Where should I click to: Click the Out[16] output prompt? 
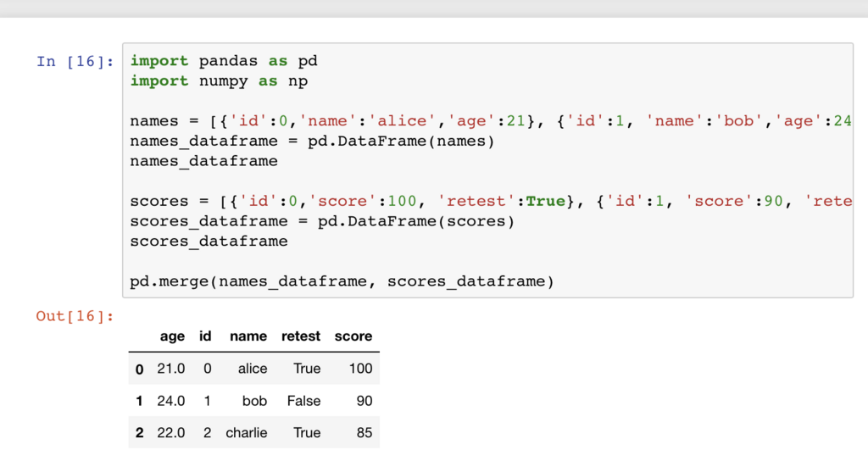(x=75, y=316)
